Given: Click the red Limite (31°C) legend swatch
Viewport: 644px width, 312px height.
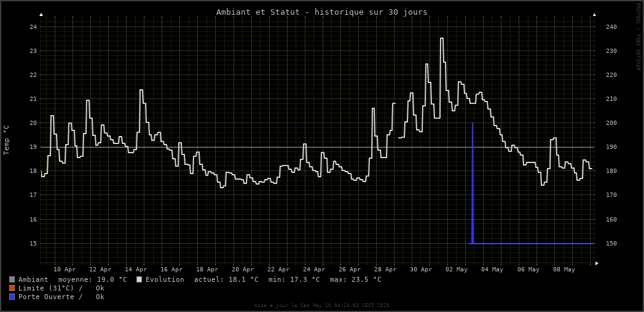Looking at the screenshot, I should tap(12, 288).
